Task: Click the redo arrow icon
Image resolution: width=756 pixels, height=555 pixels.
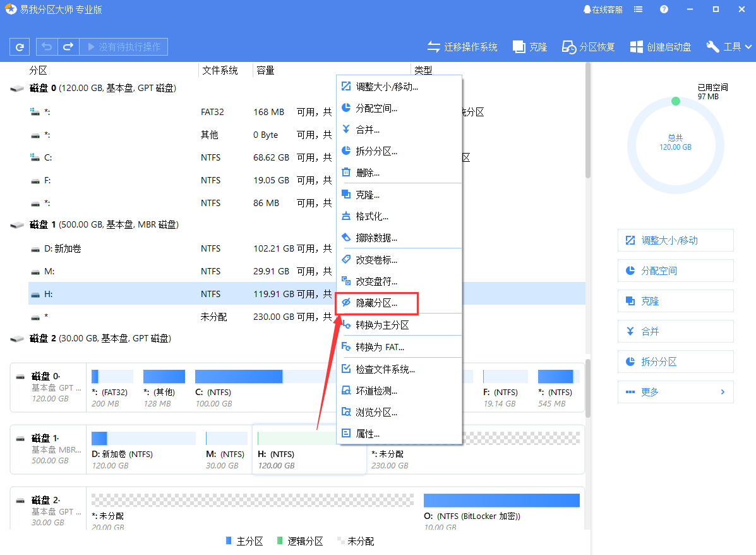Action: pyautogui.click(x=68, y=47)
